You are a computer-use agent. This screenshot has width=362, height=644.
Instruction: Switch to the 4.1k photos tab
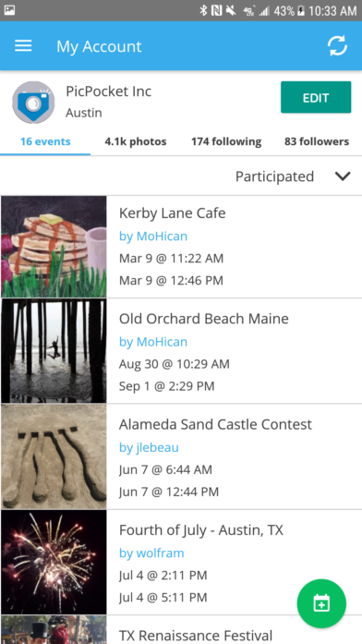point(136,141)
